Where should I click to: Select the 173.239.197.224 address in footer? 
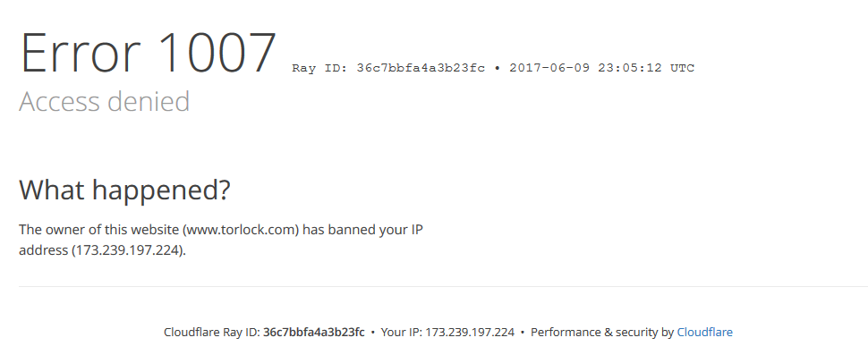(x=470, y=332)
